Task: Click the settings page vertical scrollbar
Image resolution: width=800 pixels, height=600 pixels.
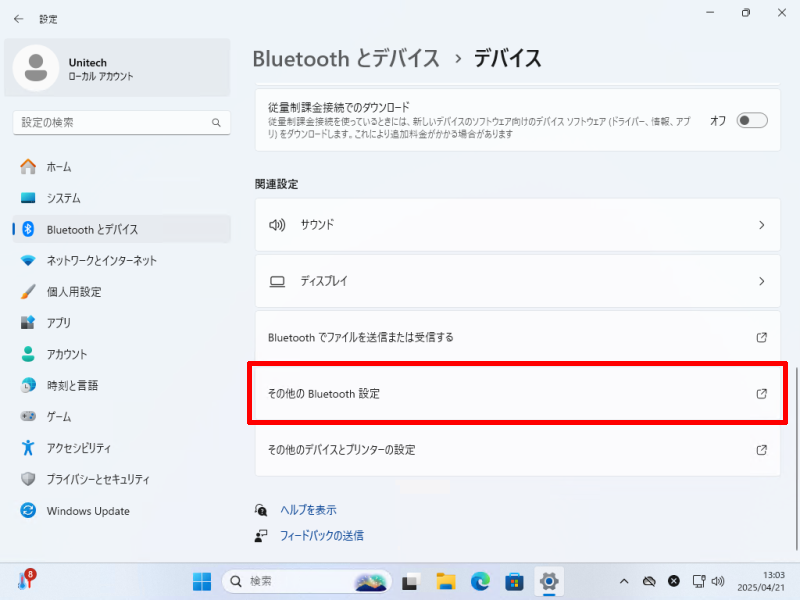Action: (796, 458)
